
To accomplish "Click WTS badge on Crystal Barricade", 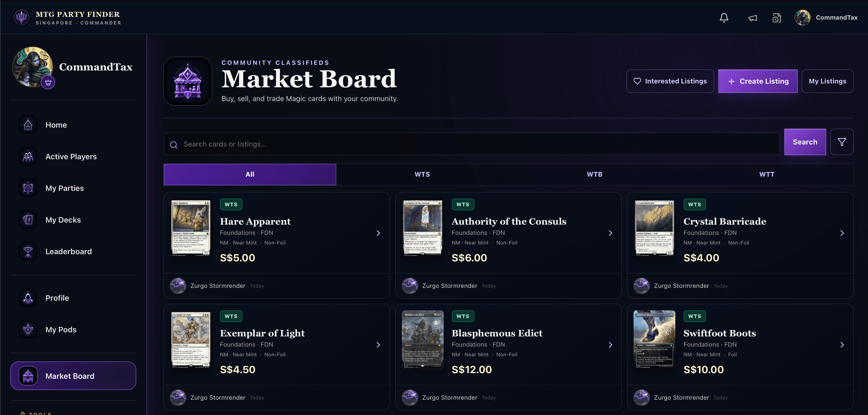I will pyautogui.click(x=694, y=204).
